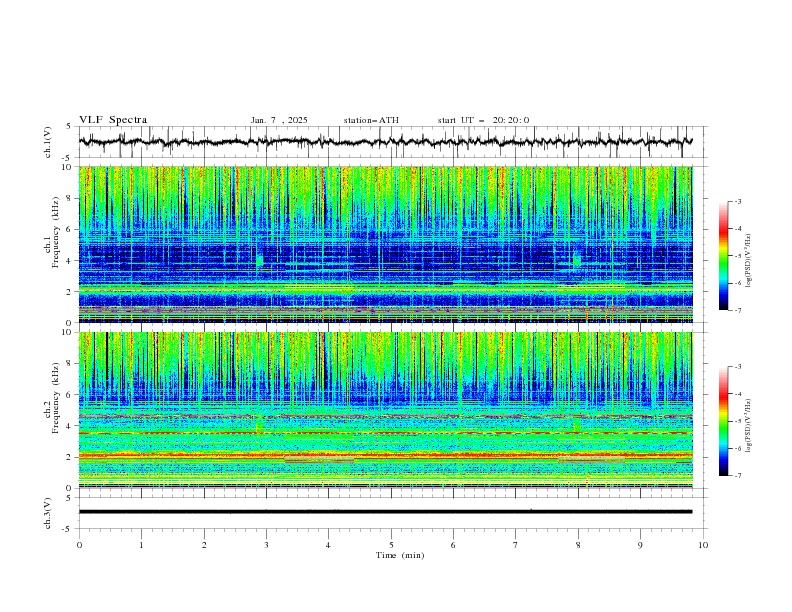This screenshot has height=612, width=792.
Task: Click the 'station=ATH' label
Action: point(371,120)
